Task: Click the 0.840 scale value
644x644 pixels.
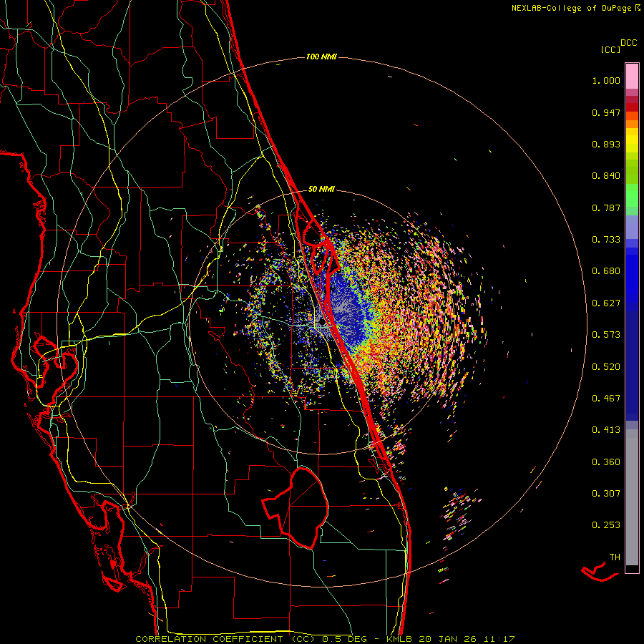Action: click(606, 176)
